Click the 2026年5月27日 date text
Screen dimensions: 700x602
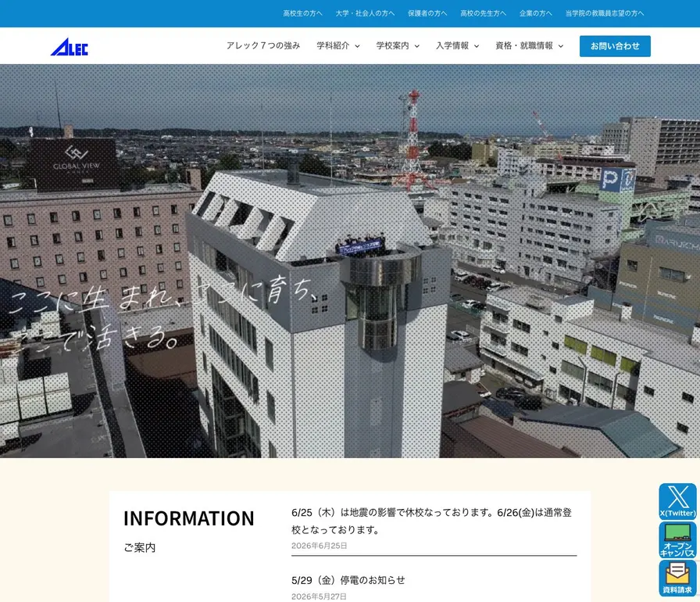320,597
